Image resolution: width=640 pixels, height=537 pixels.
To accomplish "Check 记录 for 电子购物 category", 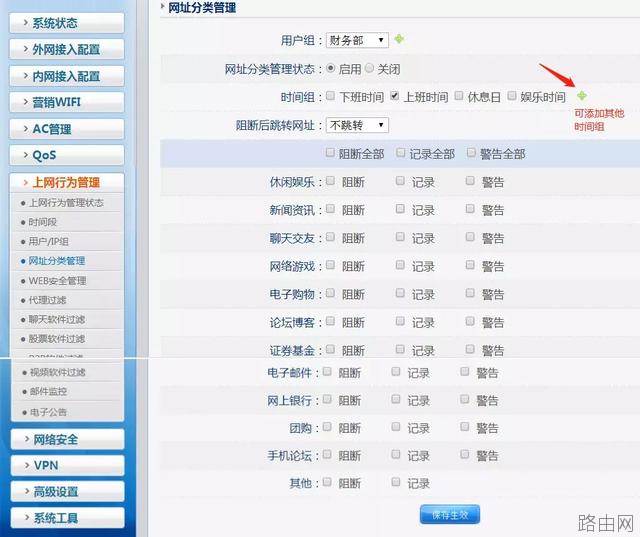I will point(400,293).
